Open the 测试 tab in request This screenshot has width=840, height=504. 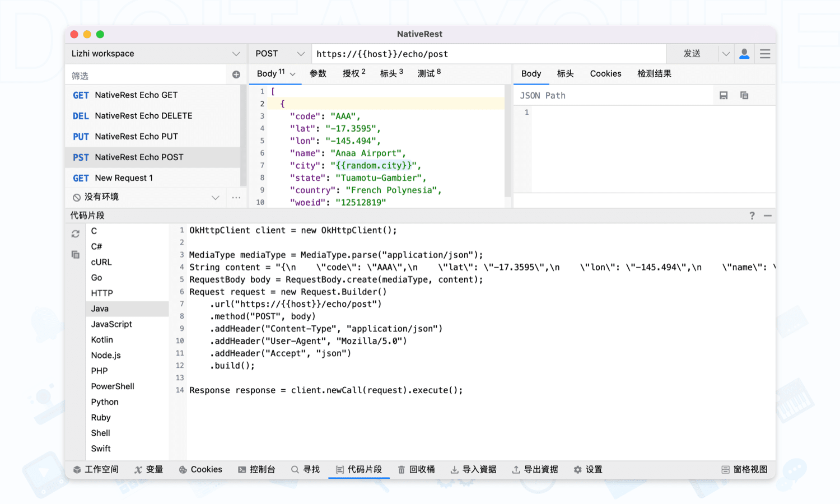(x=428, y=74)
